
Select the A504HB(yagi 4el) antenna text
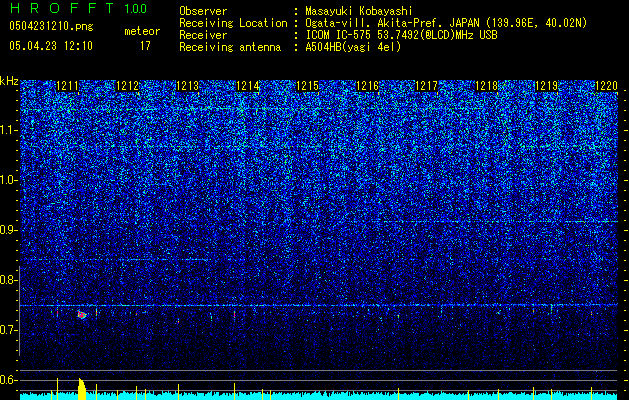pyautogui.click(x=353, y=47)
